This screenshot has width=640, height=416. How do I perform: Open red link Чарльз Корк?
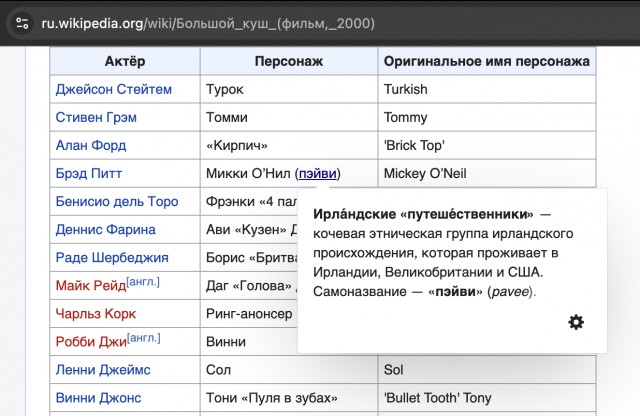click(x=96, y=314)
